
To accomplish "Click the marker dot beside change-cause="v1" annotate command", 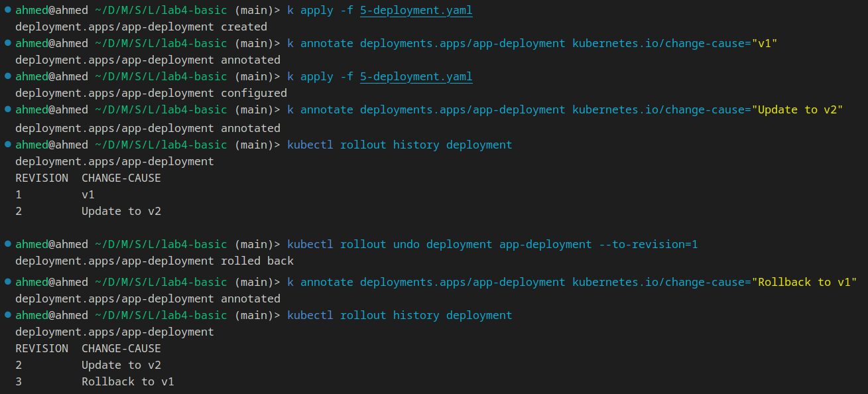I will pos(7,43).
